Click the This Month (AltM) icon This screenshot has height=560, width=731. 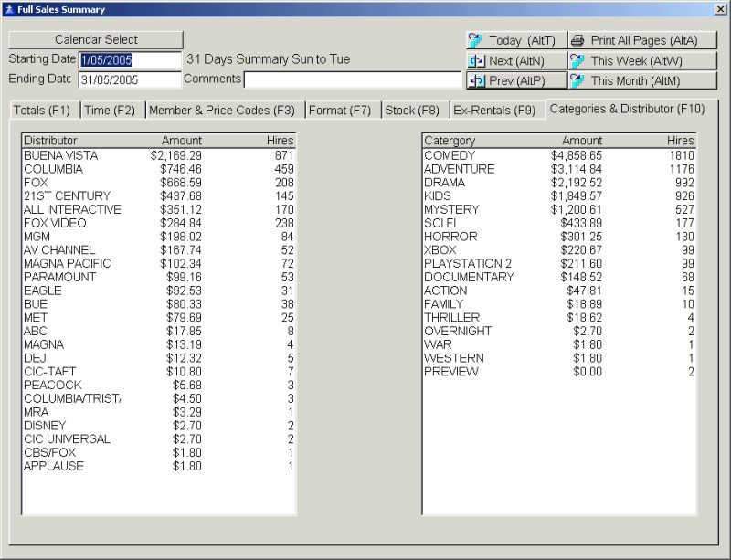577,80
